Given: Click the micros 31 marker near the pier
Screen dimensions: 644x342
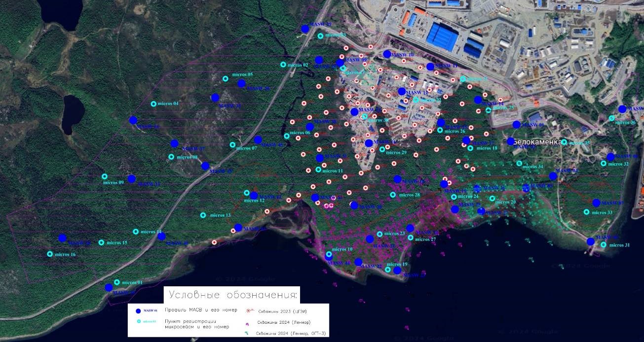Looking at the screenshot, I should [603, 245].
